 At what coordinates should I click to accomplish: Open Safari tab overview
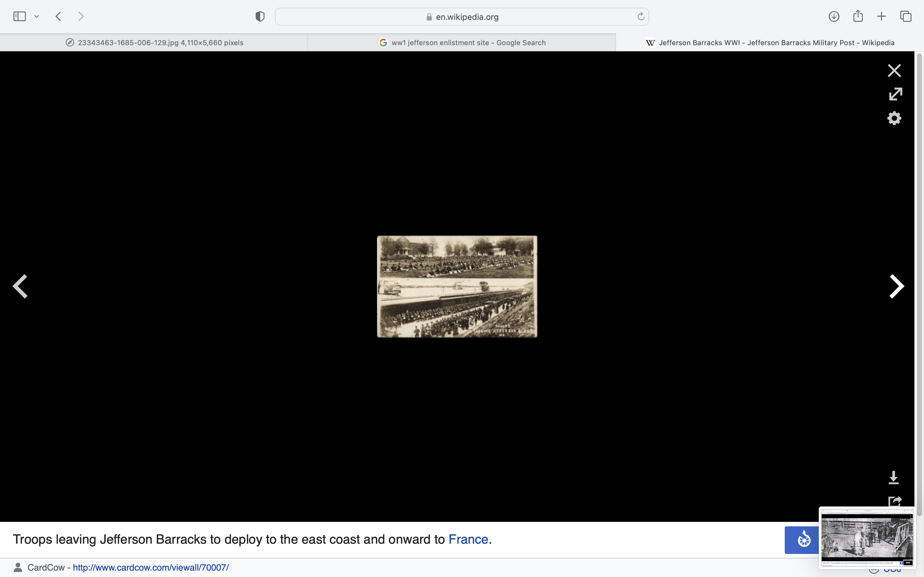[x=906, y=16]
